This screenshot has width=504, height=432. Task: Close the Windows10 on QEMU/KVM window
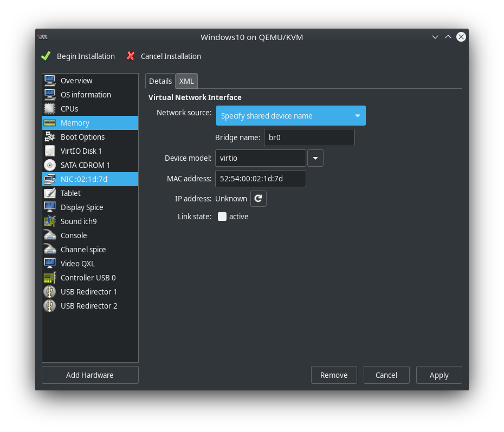click(x=461, y=37)
